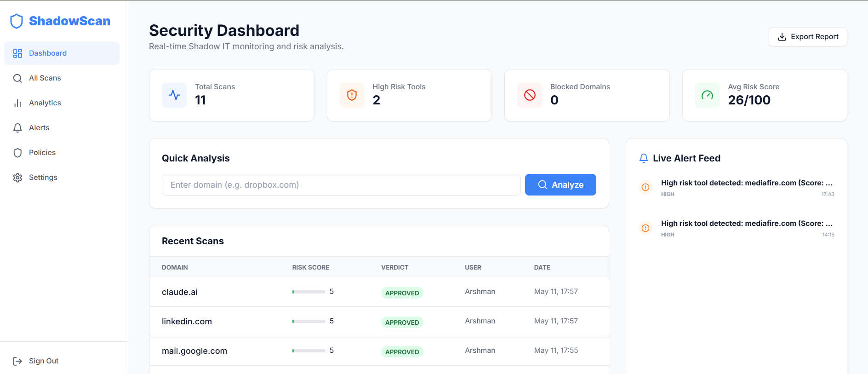Click the RISK SCORE column header
868x374 pixels.
(311, 267)
